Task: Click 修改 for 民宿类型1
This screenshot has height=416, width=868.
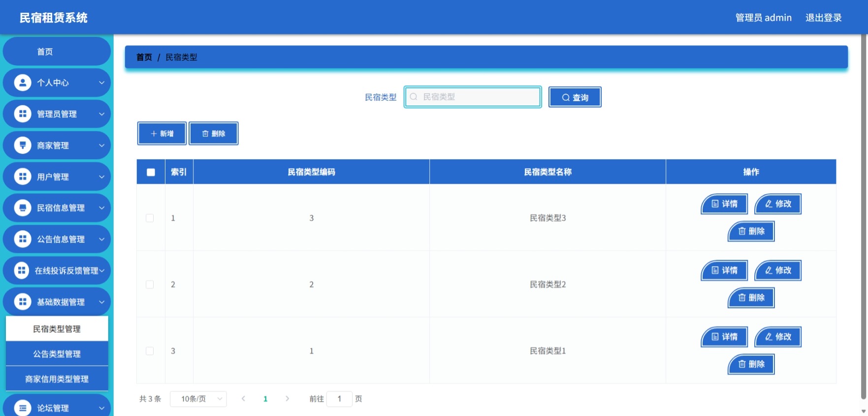Action: point(778,337)
